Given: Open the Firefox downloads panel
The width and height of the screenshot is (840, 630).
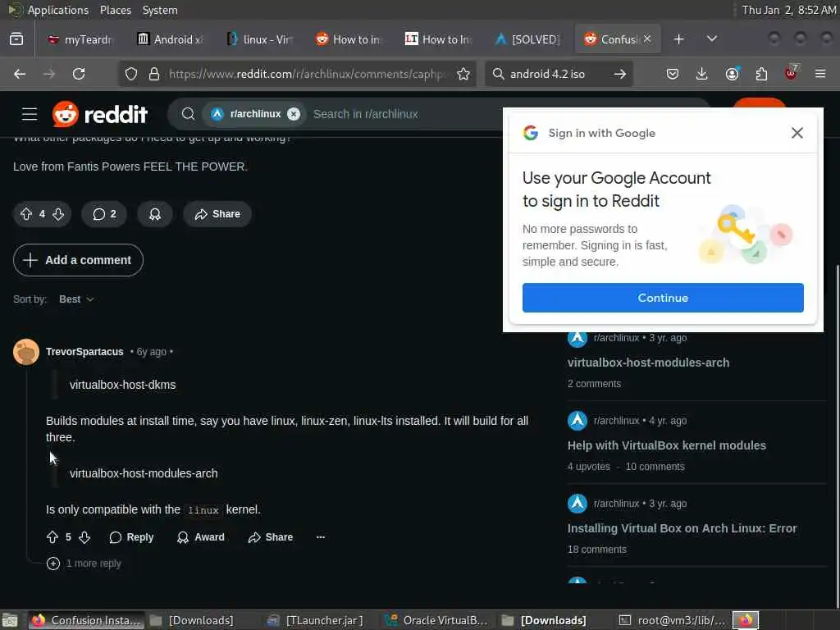Looking at the screenshot, I should coord(702,74).
